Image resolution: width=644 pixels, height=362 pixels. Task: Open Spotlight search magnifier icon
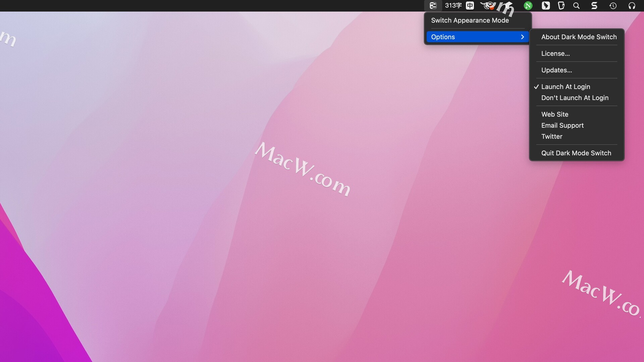577,5
